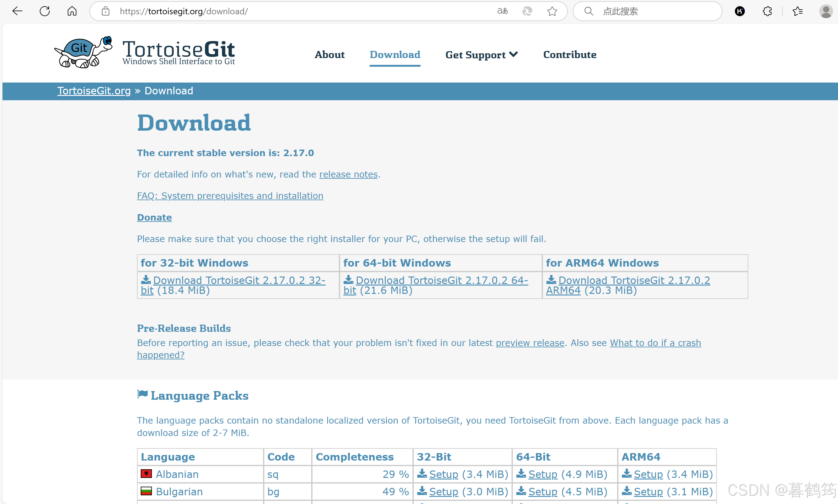This screenshot has width=838, height=504.
Task: Expand the Get Support dropdown menu
Action: click(x=481, y=55)
